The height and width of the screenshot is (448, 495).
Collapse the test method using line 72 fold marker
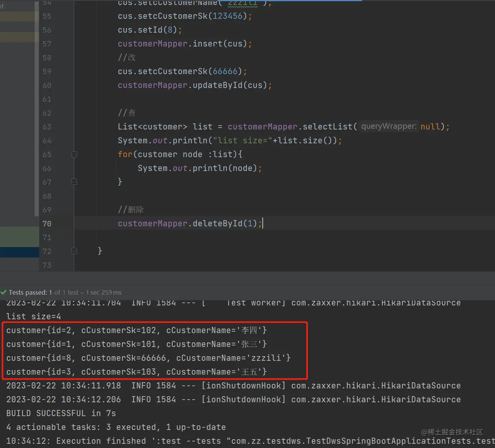click(x=74, y=251)
